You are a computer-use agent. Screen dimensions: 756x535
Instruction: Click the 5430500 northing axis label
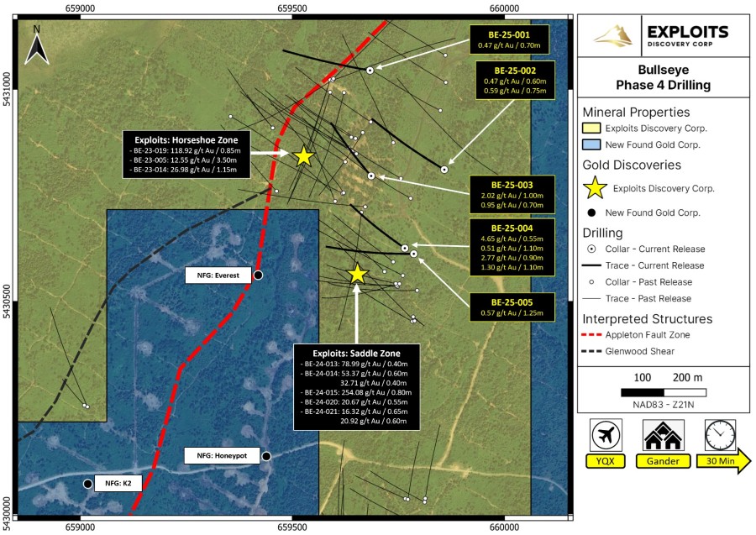[8, 302]
